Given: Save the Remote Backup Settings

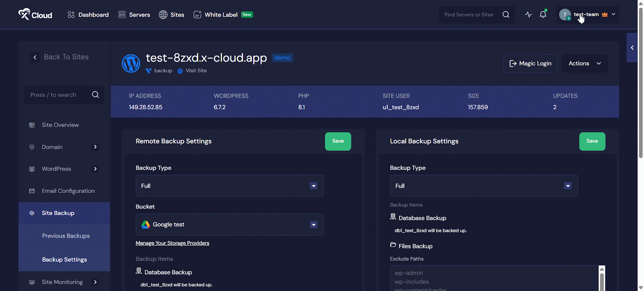Looking at the screenshot, I should (338, 141).
